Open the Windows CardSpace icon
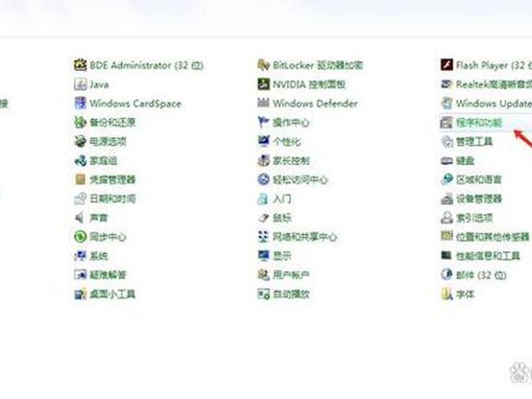532x399 pixels. (x=80, y=103)
